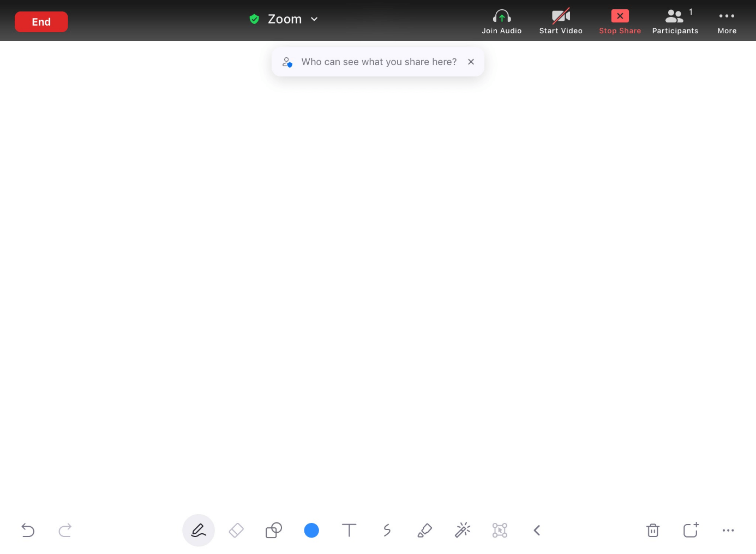Collapse the whiteboard toolbar with chevron
This screenshot has width=756, height=554.
[x=537, y=530]
